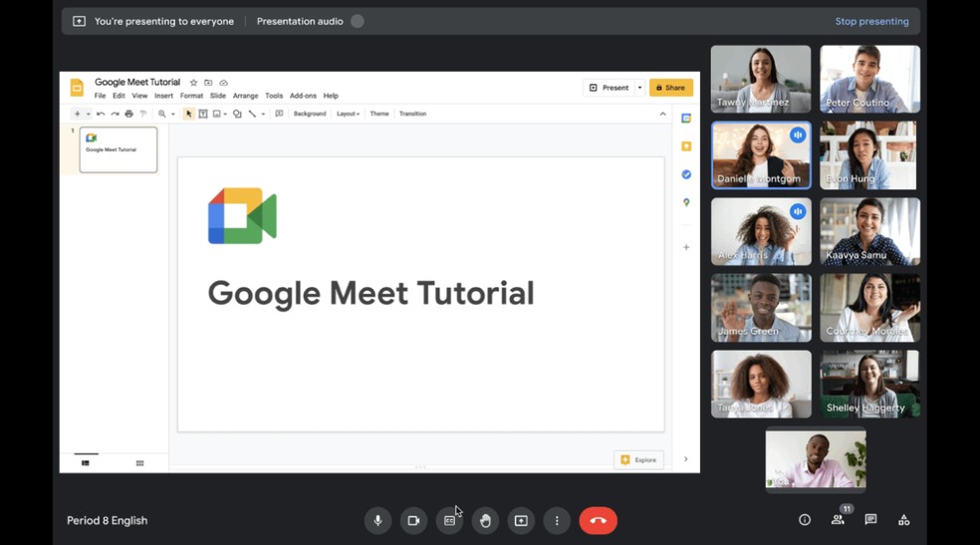Select text box tool

point(203,114)
